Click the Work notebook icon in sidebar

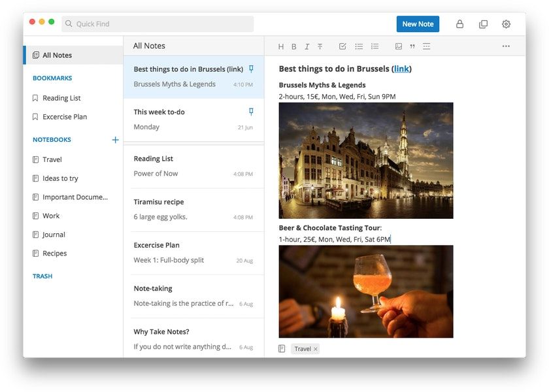tap(35, 216)
